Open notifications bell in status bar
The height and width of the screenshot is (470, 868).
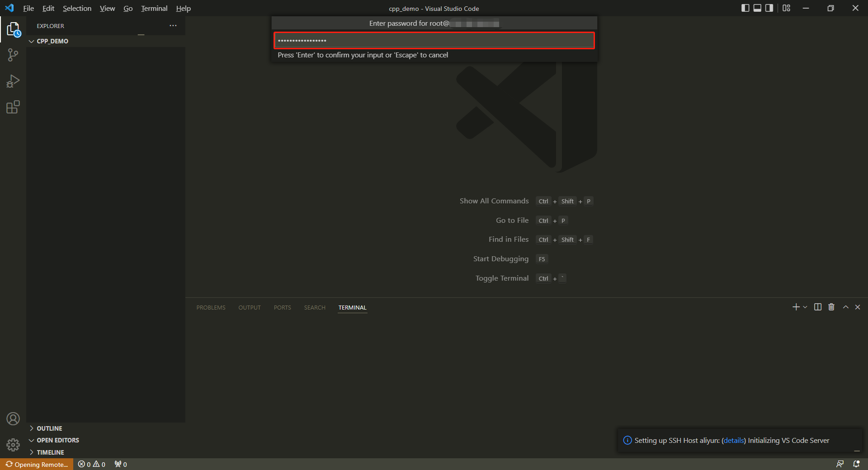pos(856,464)
